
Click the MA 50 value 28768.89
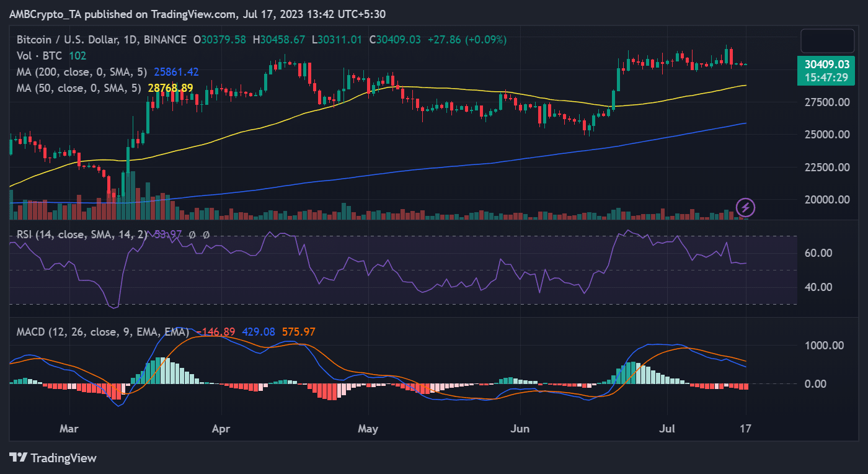pyautogui.click(x=170, y=88)
